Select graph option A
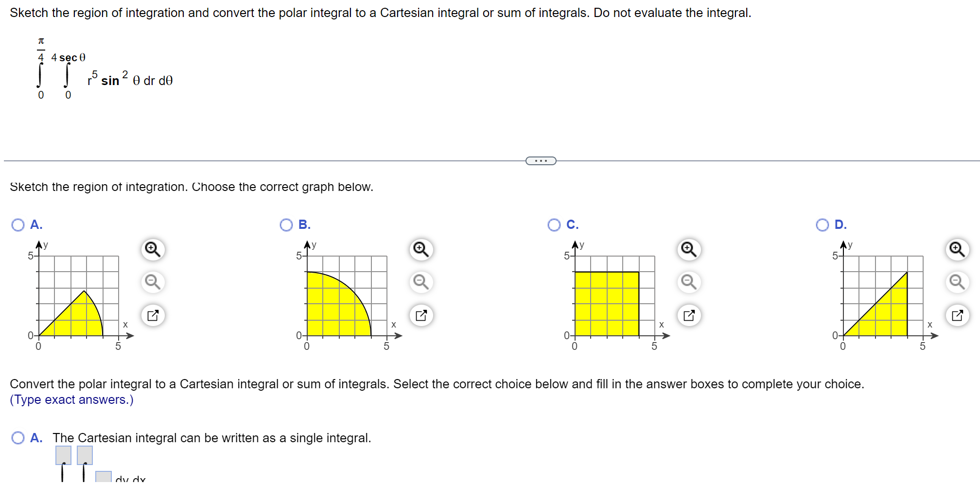The height and width of the screenshot is (484, 980). [x=17, y=225]
